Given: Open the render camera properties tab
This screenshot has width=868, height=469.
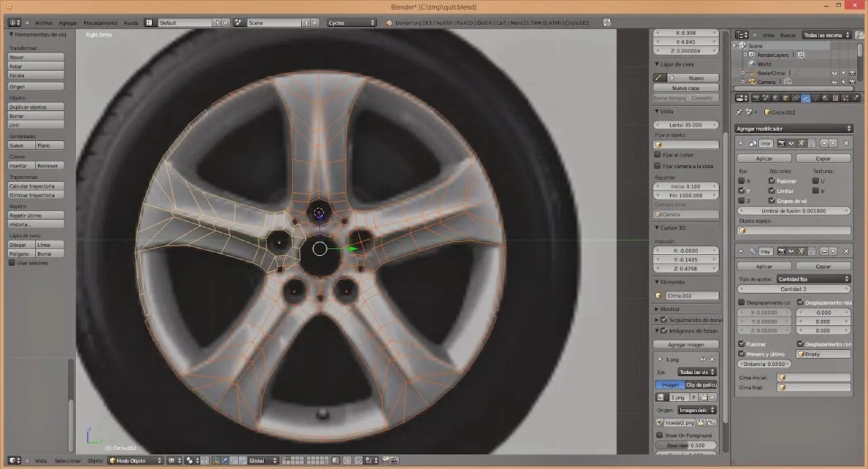Looking at the screenshot, I should click(756, 98).
